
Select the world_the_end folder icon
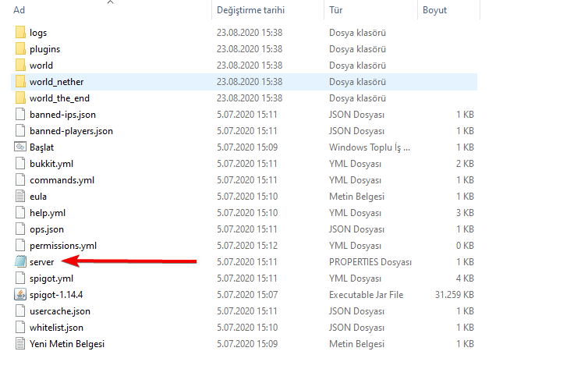(x=20, y=98)
